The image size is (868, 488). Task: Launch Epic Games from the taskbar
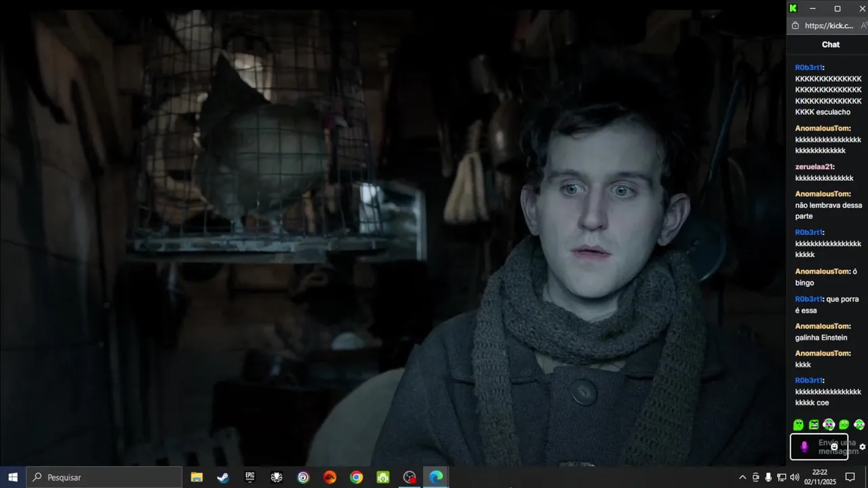tap(250, 477)
